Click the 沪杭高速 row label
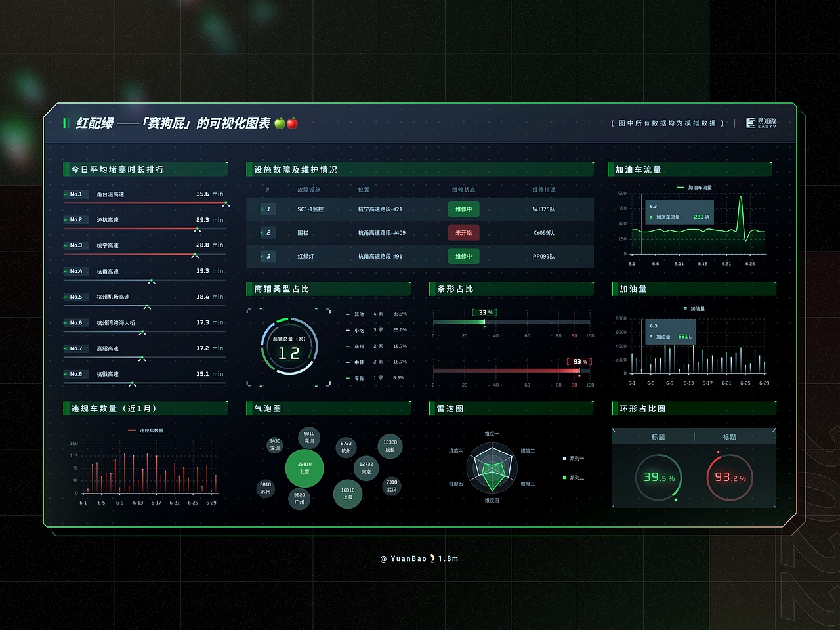The width and height of the screenshot is (840, 630). click(x=108, y=220)
